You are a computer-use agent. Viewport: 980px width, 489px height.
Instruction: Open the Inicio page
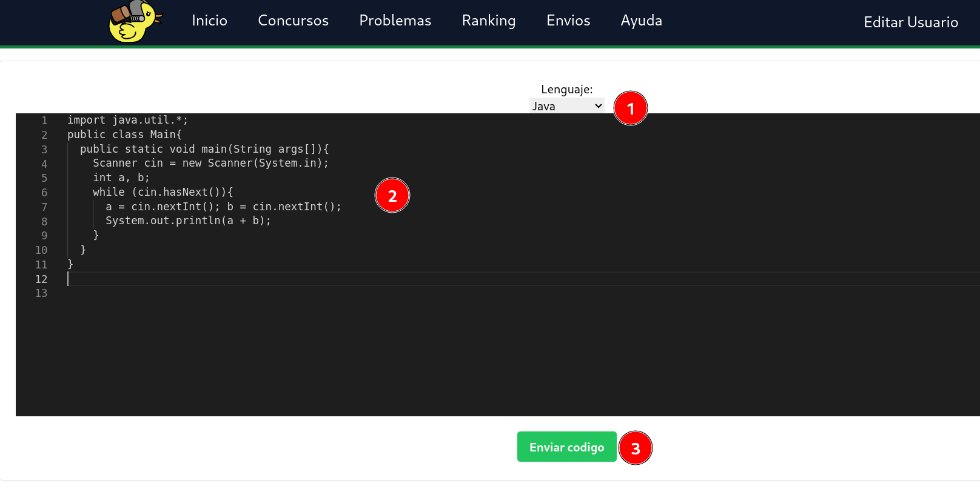tap(209, 21)
